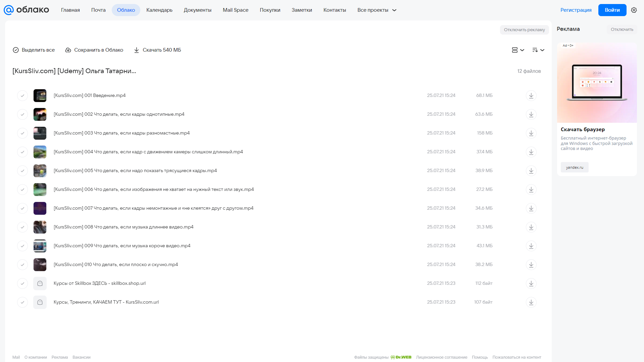Click the Mail.ru Облако logo
644x362 pixels.
[x=26, y=10]
